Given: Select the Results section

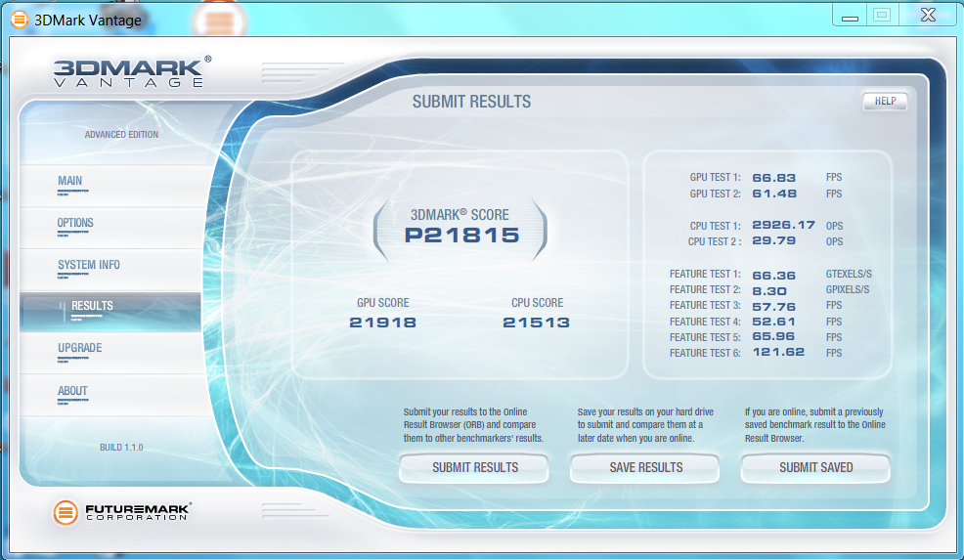Looking at the screenshot, I should click(110, 312).
